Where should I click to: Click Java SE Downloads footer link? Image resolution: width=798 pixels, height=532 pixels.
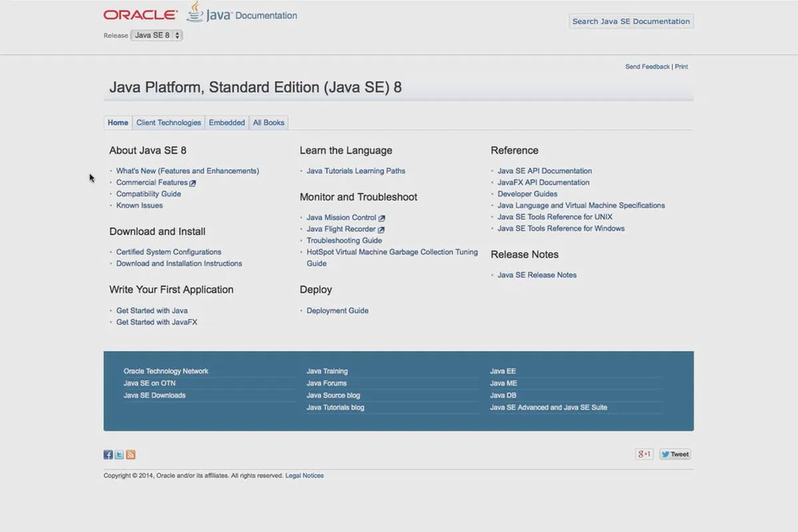(154, 395)
